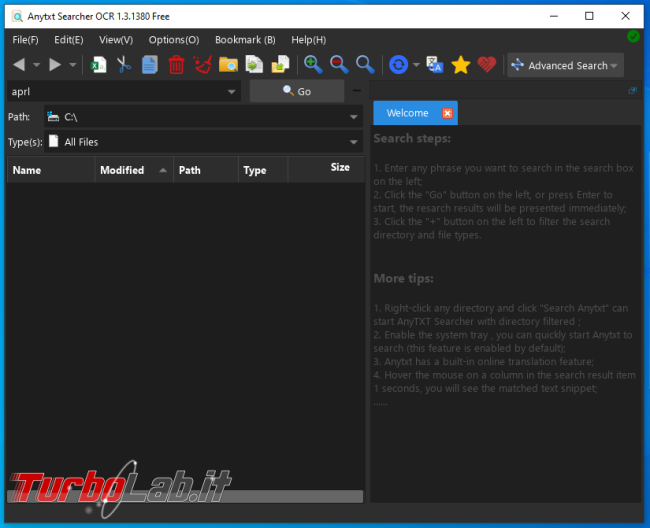Open the File(F) menu
Screen dimensions: 650x528
coord(25,40)
